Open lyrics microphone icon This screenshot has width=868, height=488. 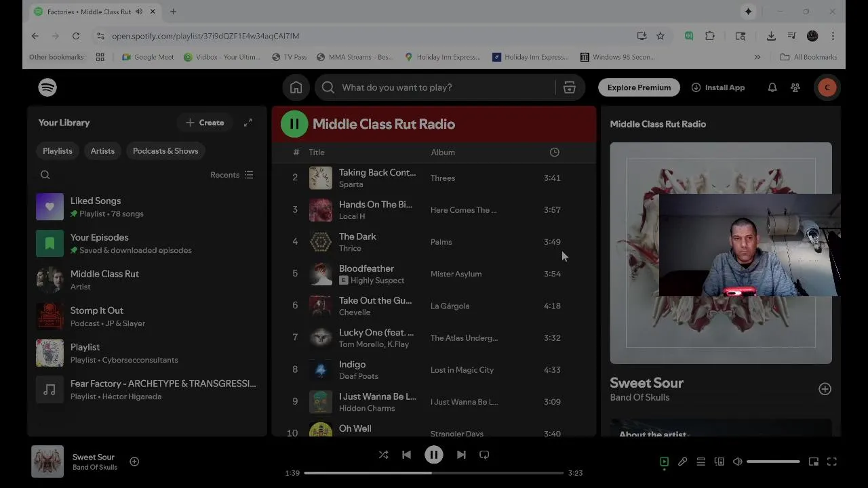[x=683, y=462]
